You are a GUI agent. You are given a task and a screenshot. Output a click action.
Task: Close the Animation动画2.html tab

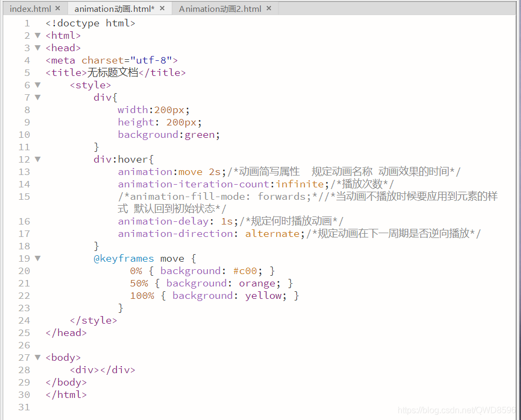point(269,8)
